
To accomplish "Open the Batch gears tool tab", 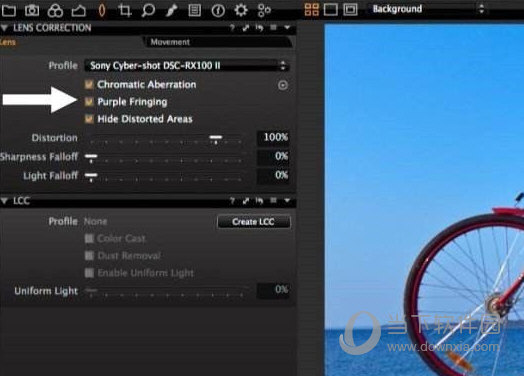I will pyautogui.click(x=264, y=10).
